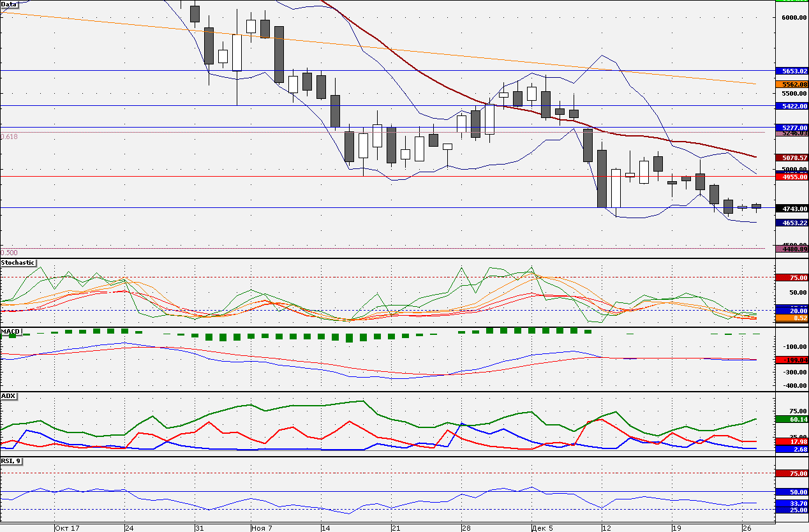Click the blue 5277.00 price level tag
The image size is (809, 532).
pyautogui.click(x=791, y=128)
